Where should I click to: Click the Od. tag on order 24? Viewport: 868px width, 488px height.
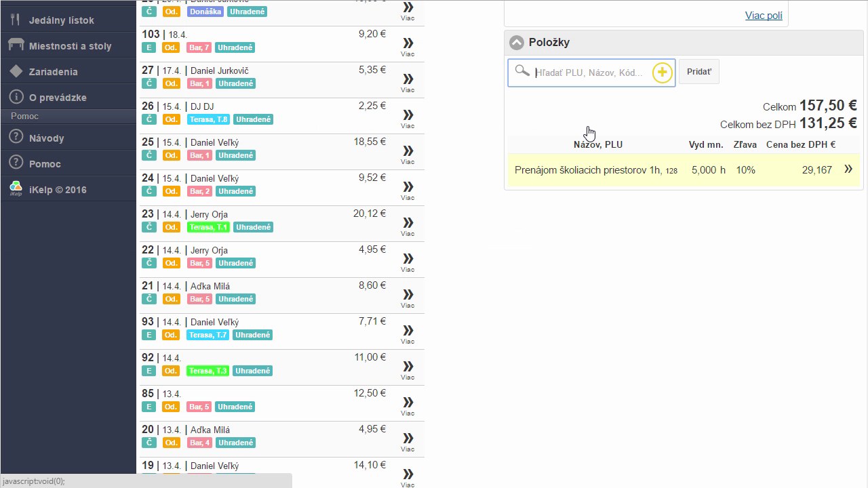pyautogui.click(x=171, y=191)
